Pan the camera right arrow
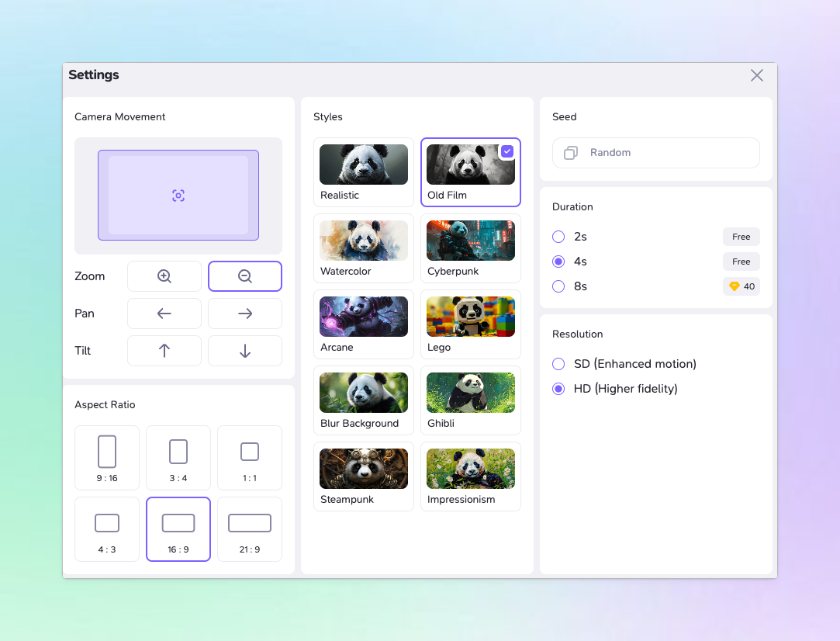This screenshot has height=641, width=840. tap(245, 314)
